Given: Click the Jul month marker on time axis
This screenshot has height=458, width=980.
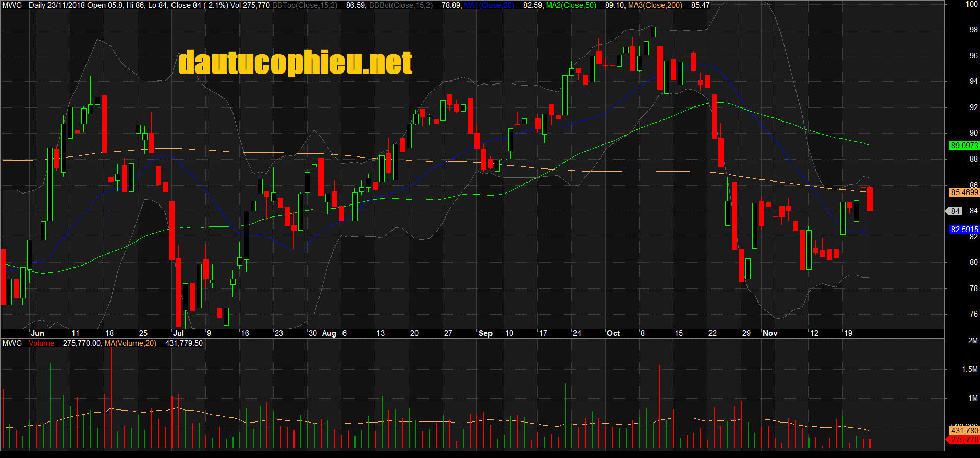Looking at the screenshot, I should point(178,333).
